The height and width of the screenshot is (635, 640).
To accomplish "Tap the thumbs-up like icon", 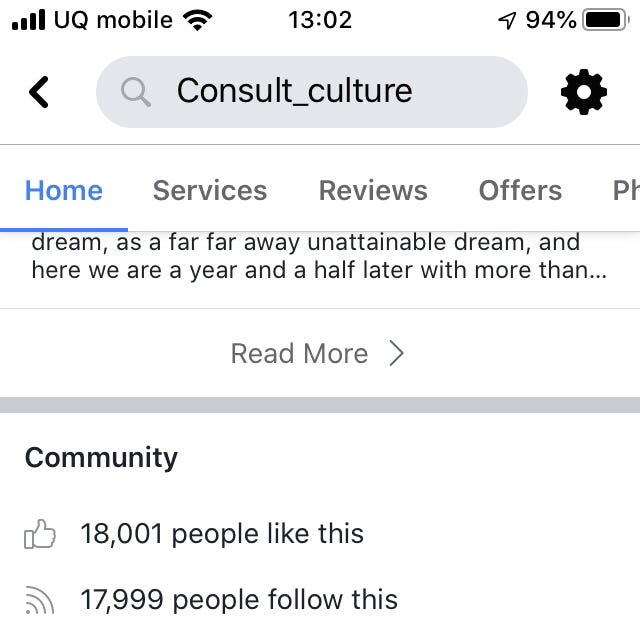I will [40, 534].
